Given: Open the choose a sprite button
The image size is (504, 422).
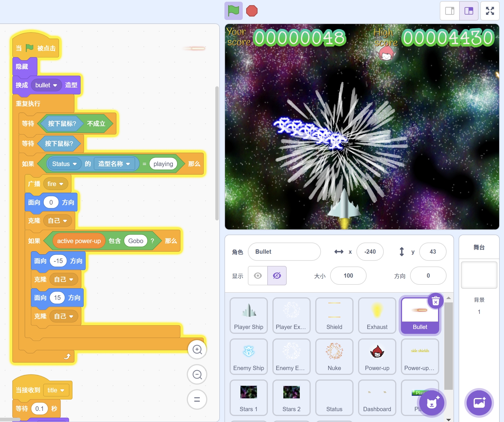Looking at the screenshot, I should (x=431, y=403).
